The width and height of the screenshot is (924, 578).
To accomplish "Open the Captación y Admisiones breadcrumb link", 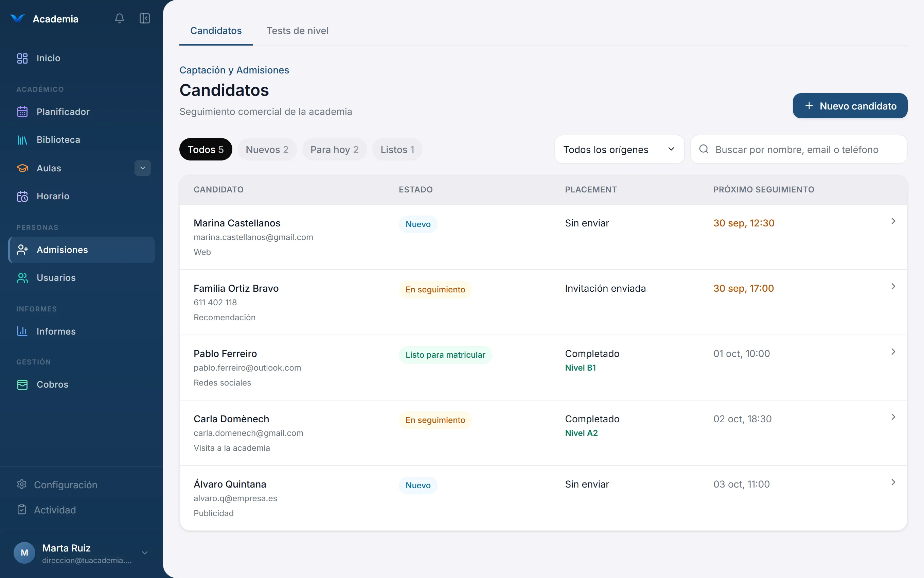I will pos(234,70).
